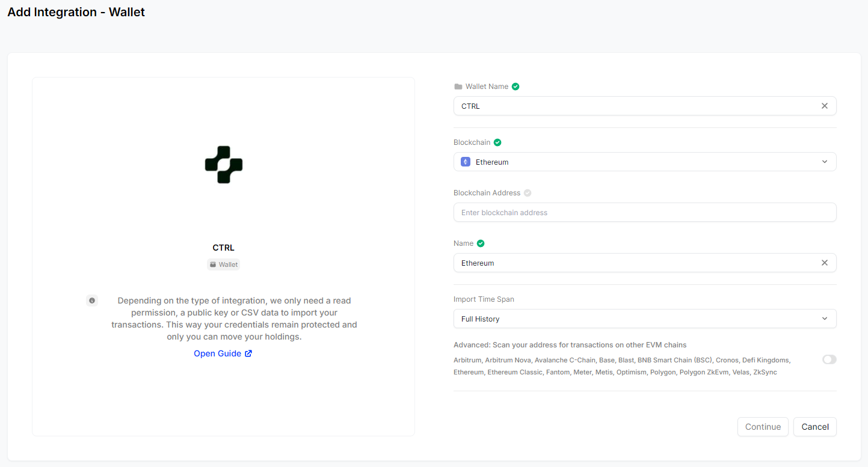Expand Blockchain list via its chevron arrow
868x467 pixels.
point(825,162)
